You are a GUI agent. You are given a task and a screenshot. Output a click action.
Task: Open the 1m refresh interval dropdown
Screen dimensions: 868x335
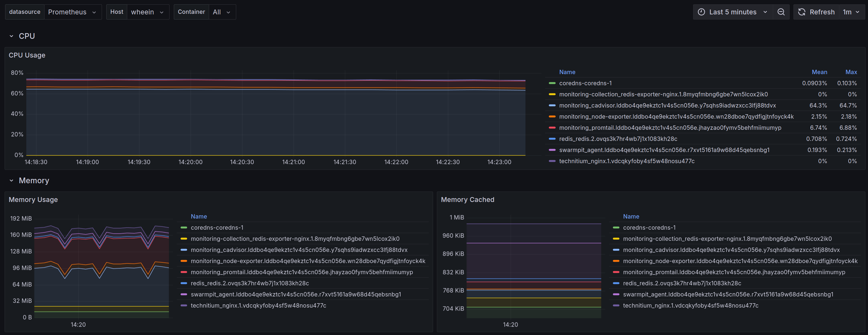pyautogui.click(x=851, y=12)
